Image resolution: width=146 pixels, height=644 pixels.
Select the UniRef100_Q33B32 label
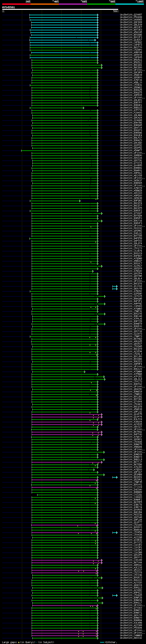131,540
